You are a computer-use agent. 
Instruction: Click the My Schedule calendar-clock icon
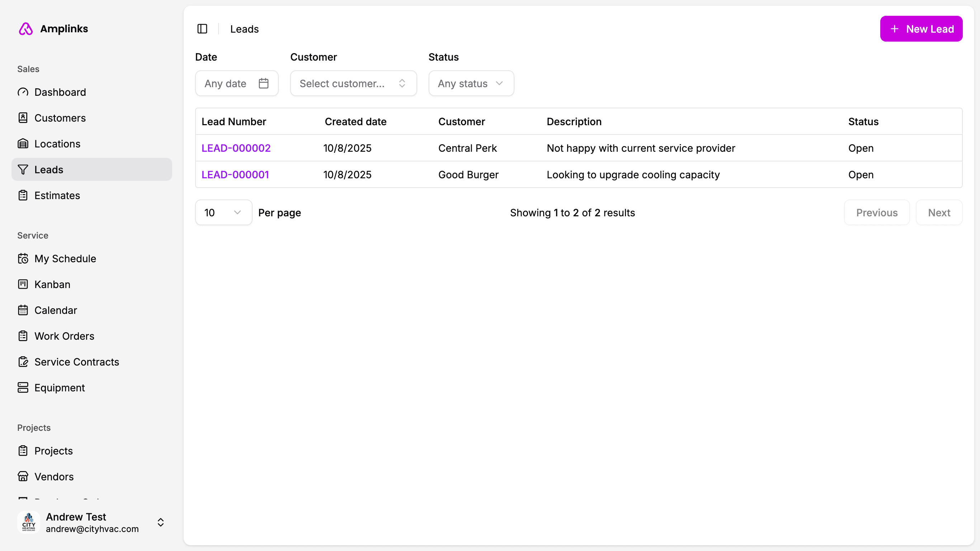(x=23, y=259)
